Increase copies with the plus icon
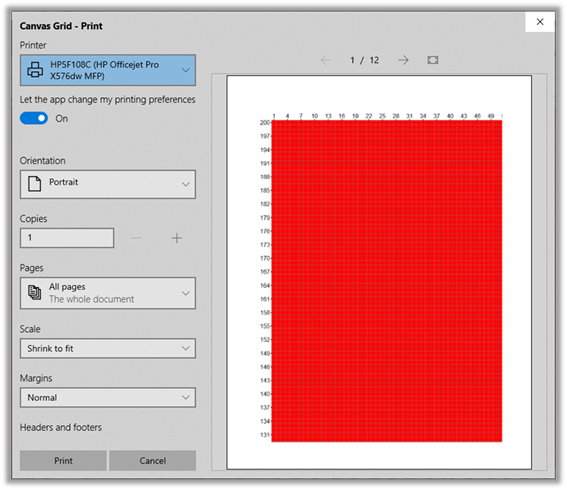 (176, 238)
